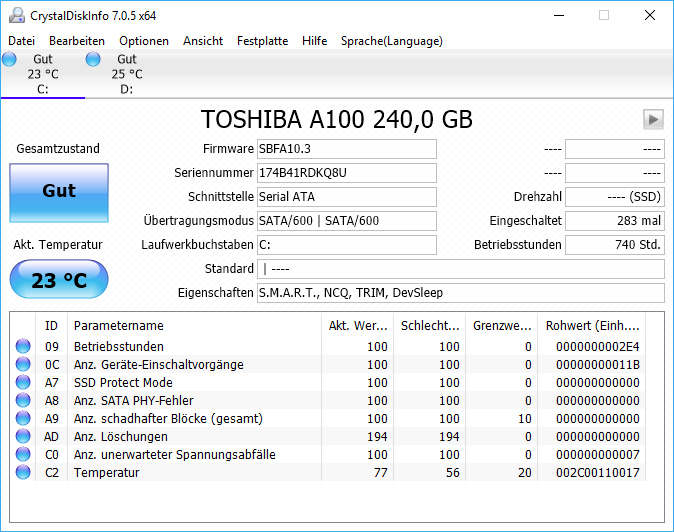Click the status icon for Betriebsstunden row
The height and width of the screenshot is (532, 674).
(x=23, y=347)
